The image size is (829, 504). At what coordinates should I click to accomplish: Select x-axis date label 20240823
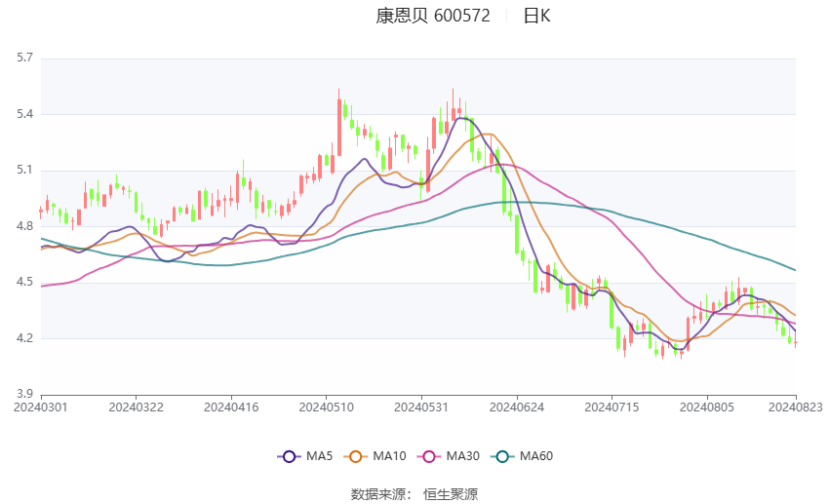(x=795, y=407)
